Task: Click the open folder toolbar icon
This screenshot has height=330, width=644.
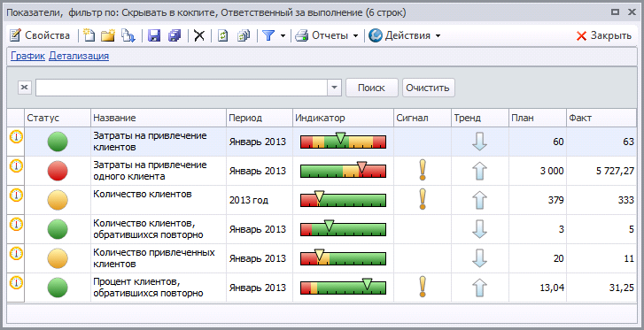Action: [x=108, y=35]
